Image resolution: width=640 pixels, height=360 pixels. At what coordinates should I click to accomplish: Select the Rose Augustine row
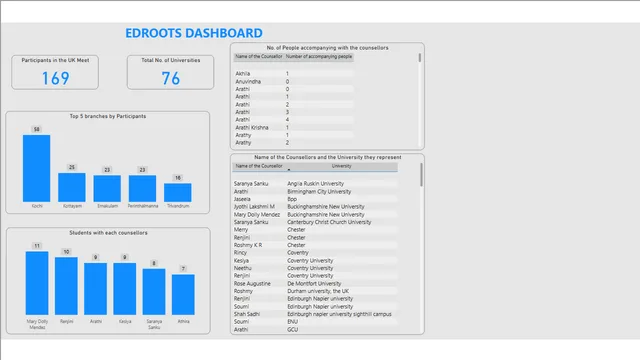(315, 283)
